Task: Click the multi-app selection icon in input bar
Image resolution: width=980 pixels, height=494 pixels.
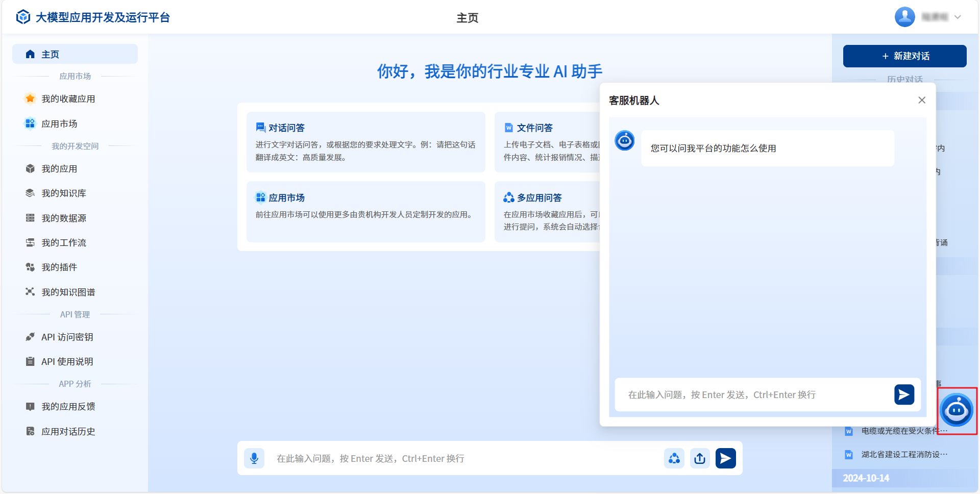Action: [674, 458]
